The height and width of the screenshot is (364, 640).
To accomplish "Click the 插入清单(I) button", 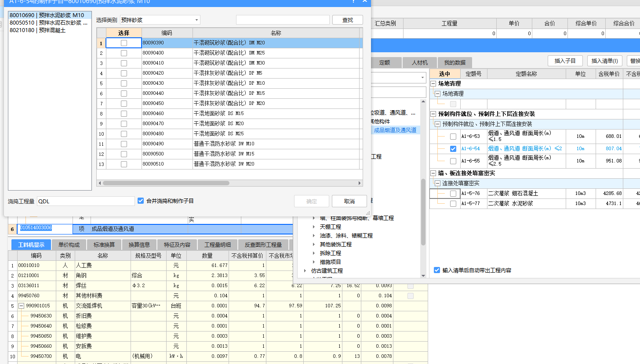I will [x=605, y=61].
